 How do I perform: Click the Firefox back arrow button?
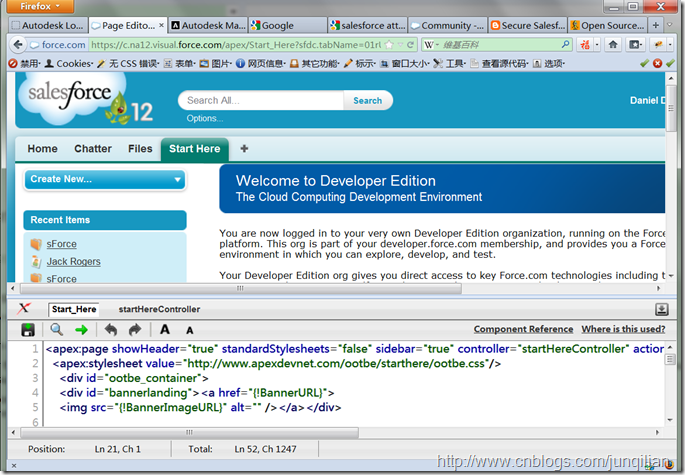pos(18,45)
